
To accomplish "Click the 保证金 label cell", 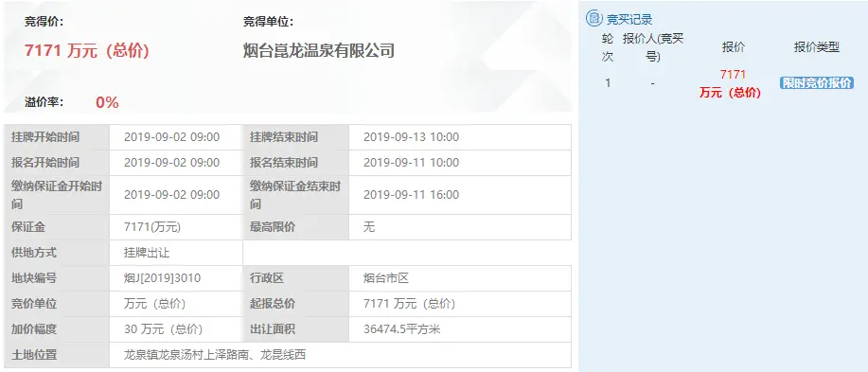I will (57, 227).
